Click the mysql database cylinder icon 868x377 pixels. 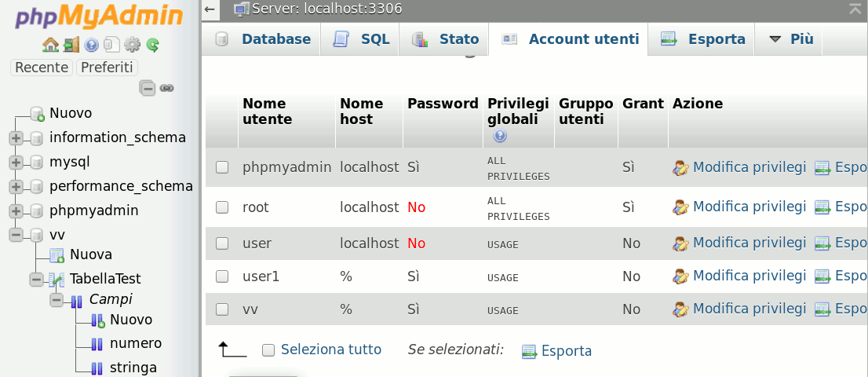(x=37, y=163)
